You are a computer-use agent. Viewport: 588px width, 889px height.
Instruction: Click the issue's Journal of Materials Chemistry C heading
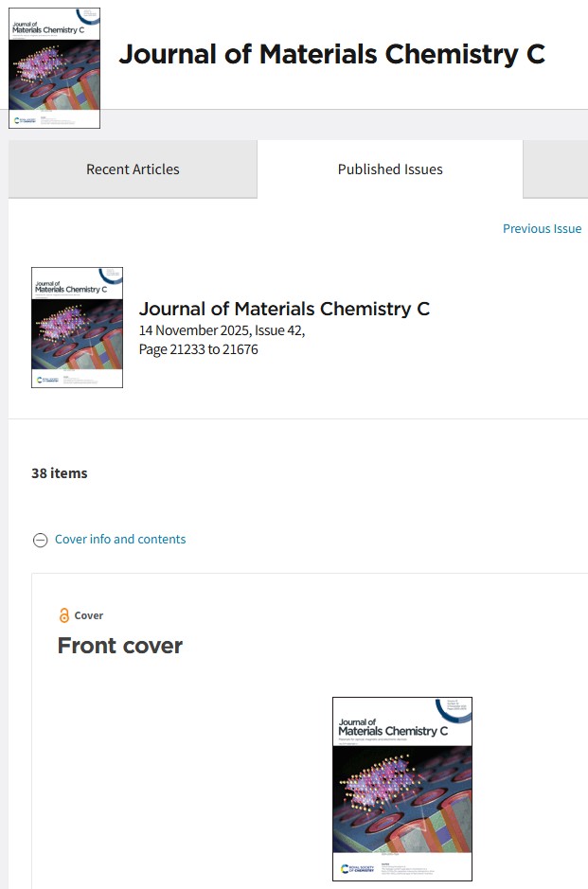click(x=284, y=309)
